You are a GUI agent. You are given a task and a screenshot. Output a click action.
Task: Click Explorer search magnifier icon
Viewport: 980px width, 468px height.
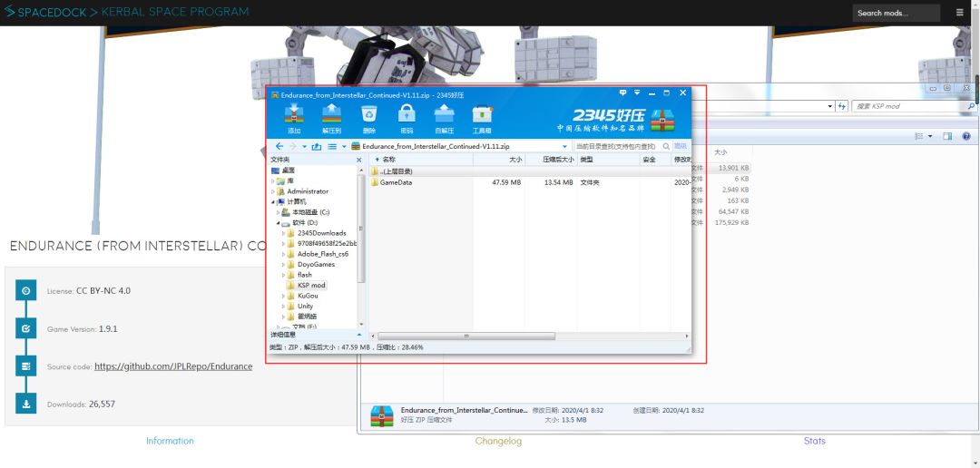971,106
